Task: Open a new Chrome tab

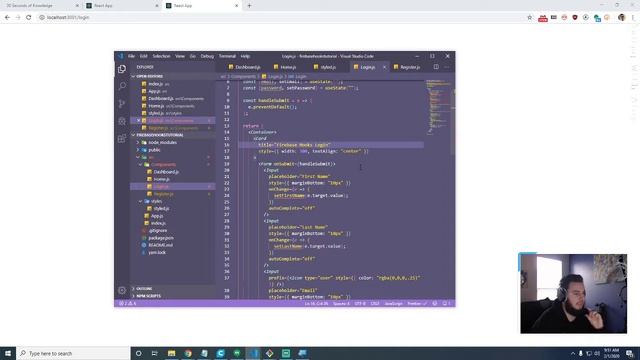Action: click(249, 6)
